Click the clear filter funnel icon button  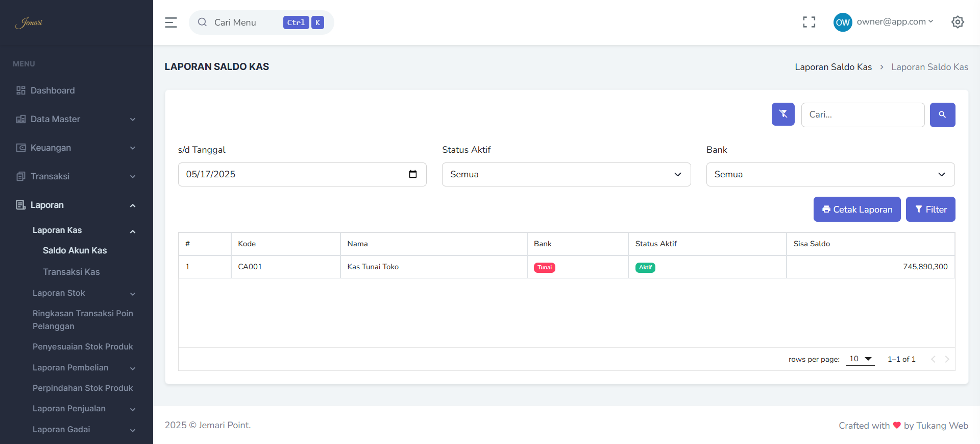click(x=783, y=114)
